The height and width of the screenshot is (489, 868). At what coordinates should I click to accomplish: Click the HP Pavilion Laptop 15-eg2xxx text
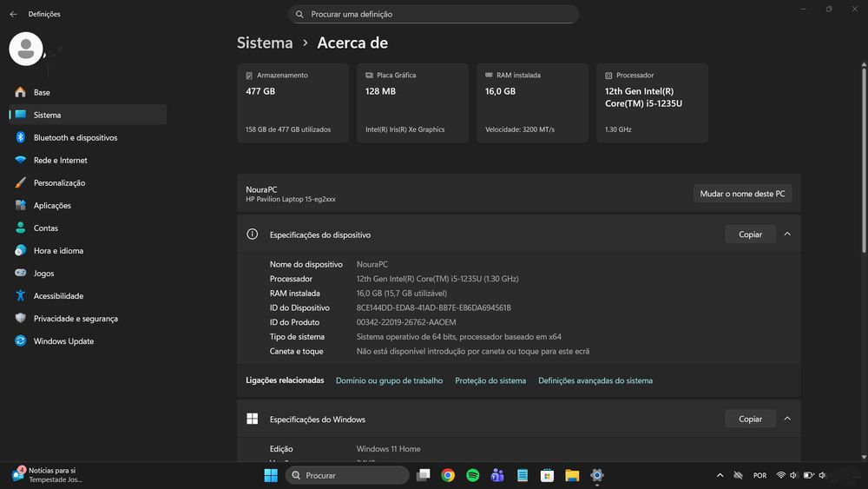291,200
